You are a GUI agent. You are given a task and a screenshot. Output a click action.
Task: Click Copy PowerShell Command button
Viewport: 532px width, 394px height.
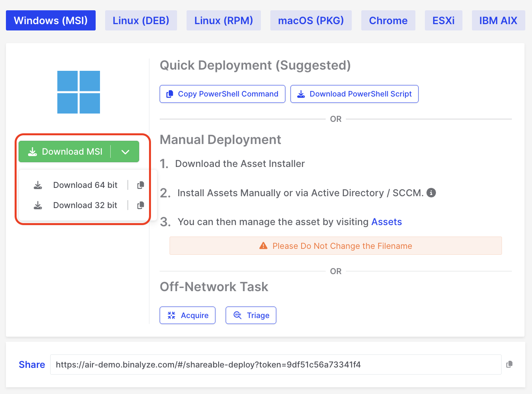(222, 94)
